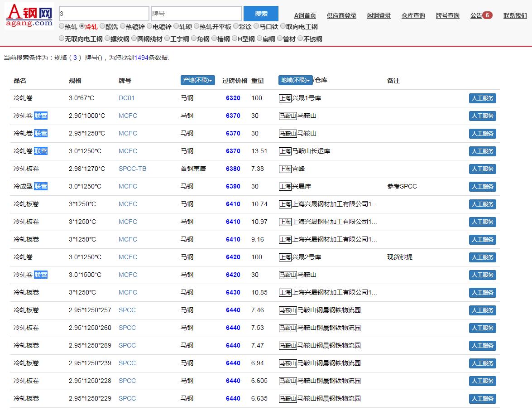Image resolution: width=532 pixels, height=411 pixels.
Task: Click 人工服务 for the DC01 row
Action: point(483,98)
